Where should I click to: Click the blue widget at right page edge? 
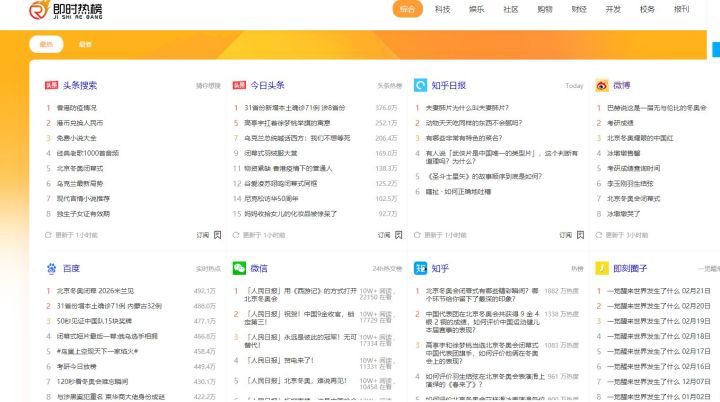point(716,49)
